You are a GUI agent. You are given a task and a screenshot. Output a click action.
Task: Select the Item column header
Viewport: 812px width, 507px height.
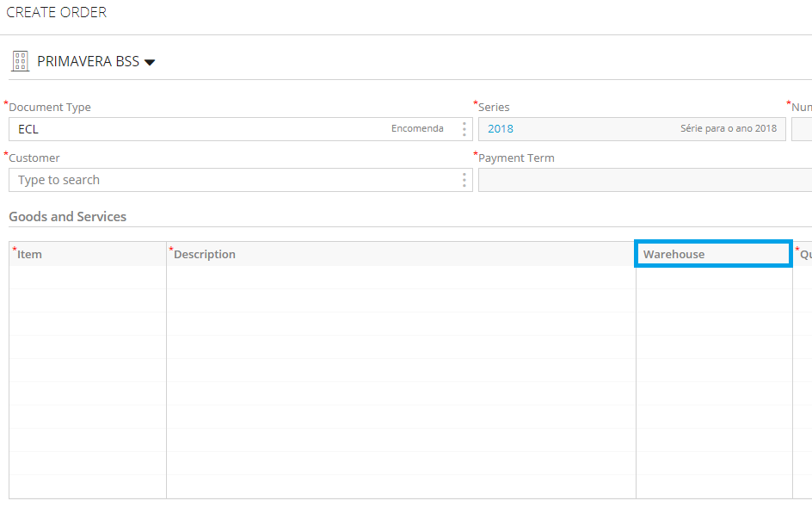pos(88,254)
